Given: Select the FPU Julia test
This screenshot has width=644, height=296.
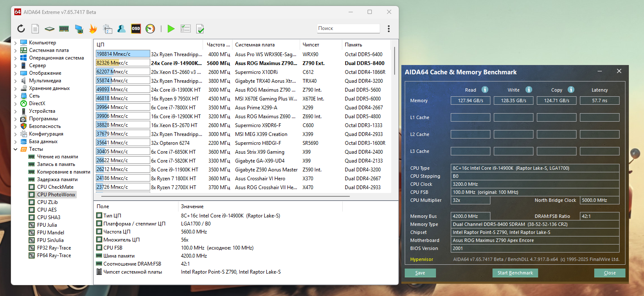Looking at the screenshot, I should 47,225.
